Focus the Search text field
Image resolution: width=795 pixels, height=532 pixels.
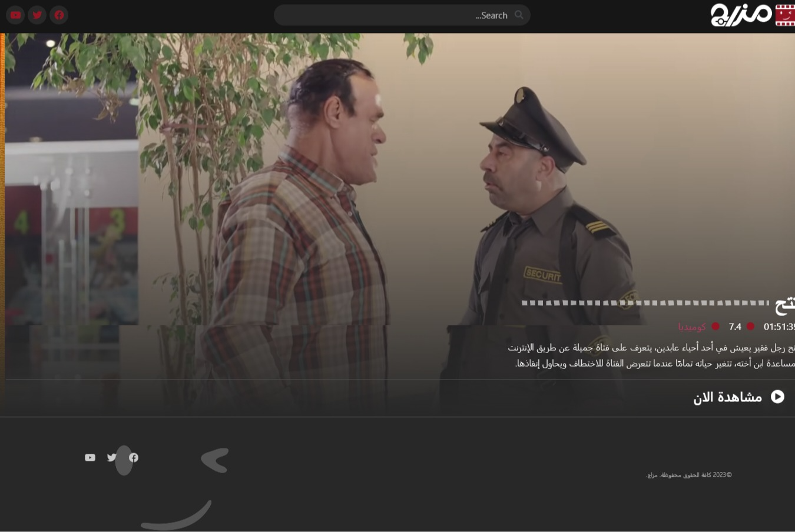coord(402,15)
